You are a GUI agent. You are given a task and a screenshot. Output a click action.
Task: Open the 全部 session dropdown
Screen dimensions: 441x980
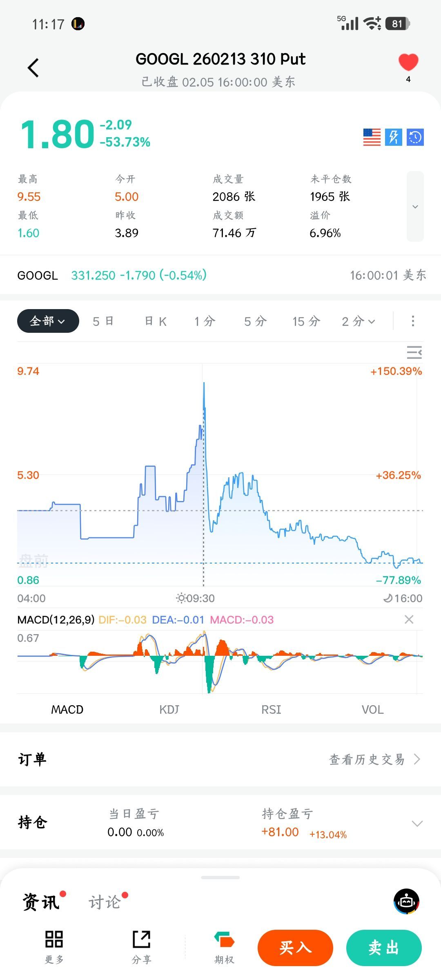(48, 321)
